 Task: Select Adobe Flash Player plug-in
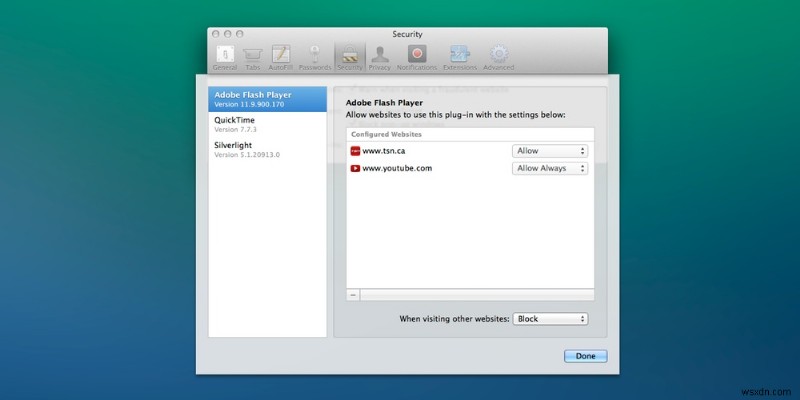click(x=267, y=99)
